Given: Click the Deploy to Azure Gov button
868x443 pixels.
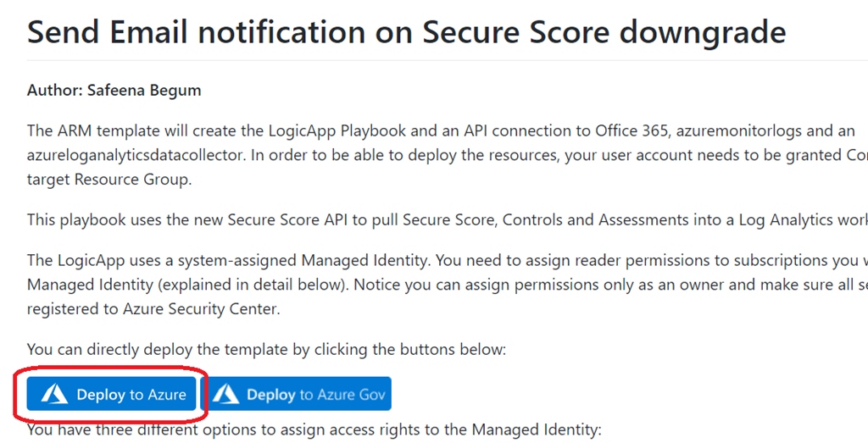Looking at the screenshot, I should 299,394.
